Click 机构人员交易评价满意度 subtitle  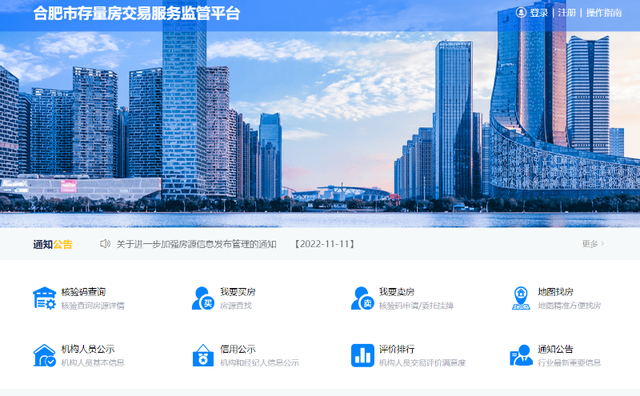coord(422,363)
